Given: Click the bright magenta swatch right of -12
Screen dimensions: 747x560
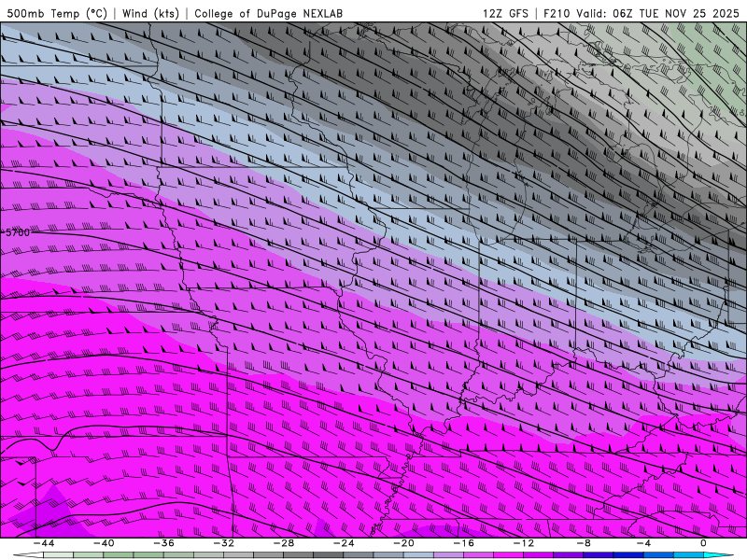Looking at the screenshot, I should pyautogui.click(x=539, y=555).
